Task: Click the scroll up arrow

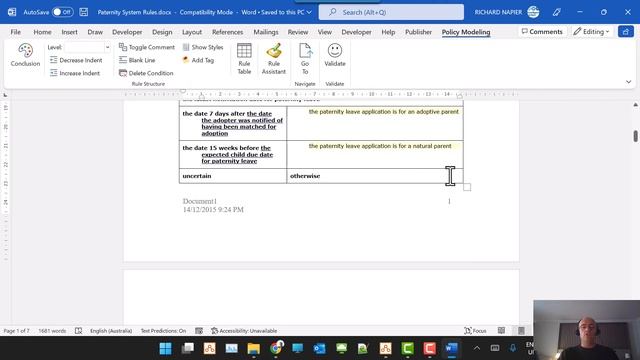Action: (635, 105)
